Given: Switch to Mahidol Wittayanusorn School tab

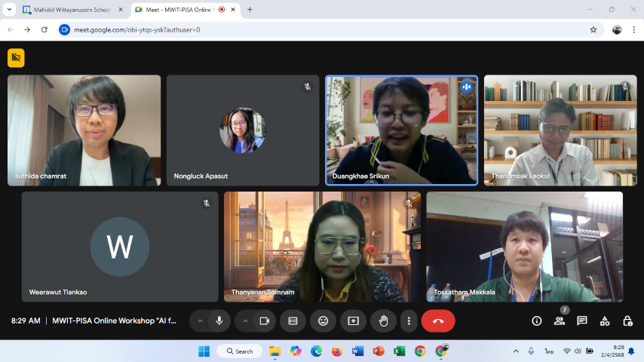Looking at the screenshot, I should click(x=72, y=10).
